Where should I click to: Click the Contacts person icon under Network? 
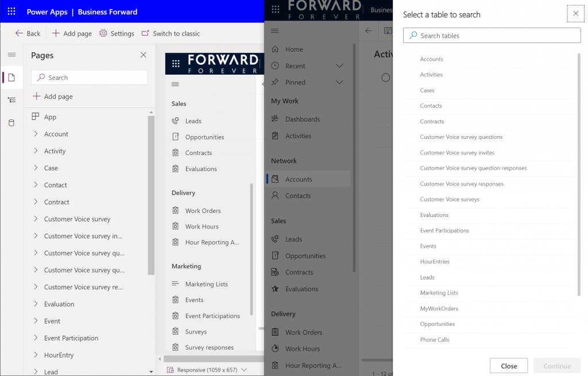coord(275,195)
